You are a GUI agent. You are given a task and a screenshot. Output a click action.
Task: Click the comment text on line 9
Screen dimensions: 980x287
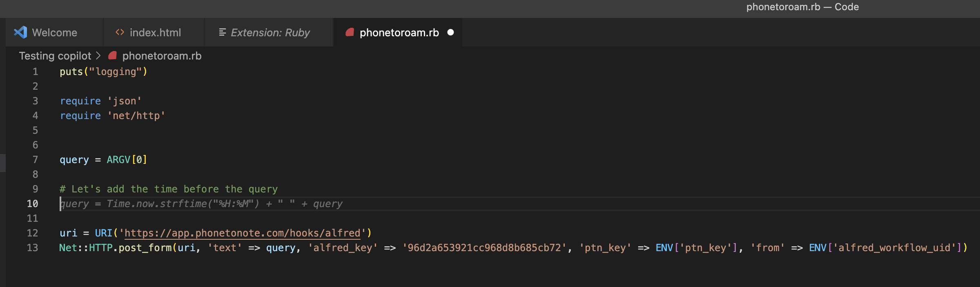click(x=169, y=189)
